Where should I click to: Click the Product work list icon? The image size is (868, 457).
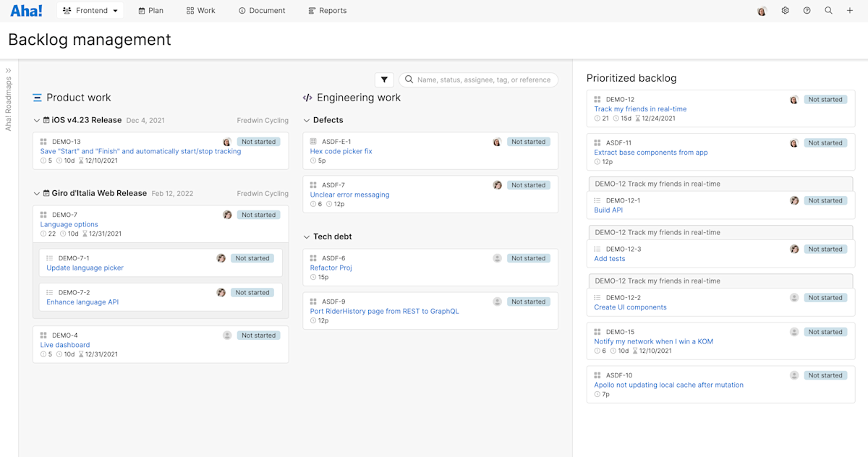pyautogui.click(x=35, y=97)
